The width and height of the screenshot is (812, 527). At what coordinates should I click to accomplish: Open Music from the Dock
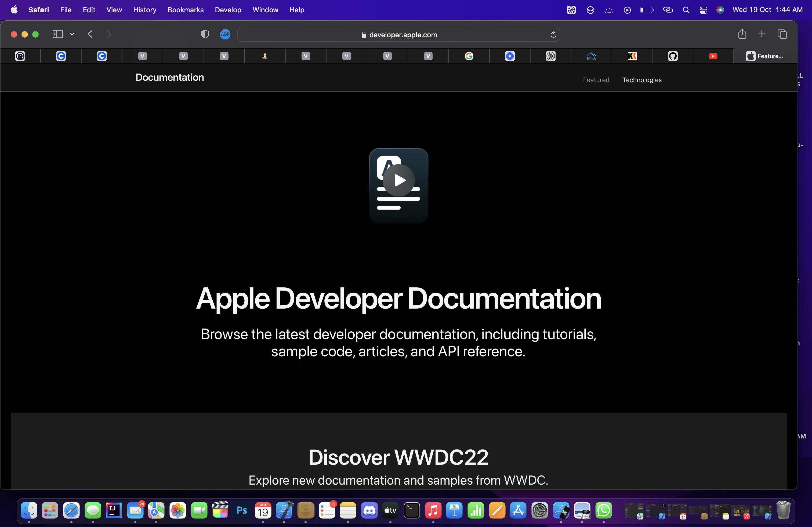pyautogui.click(x=433, y=510)
